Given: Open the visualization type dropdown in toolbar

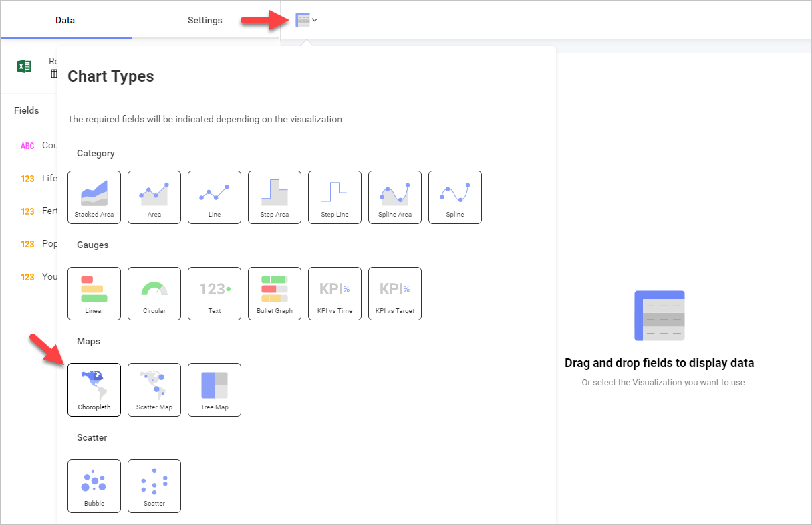Looking at the screenshot, I should (307, 20).
